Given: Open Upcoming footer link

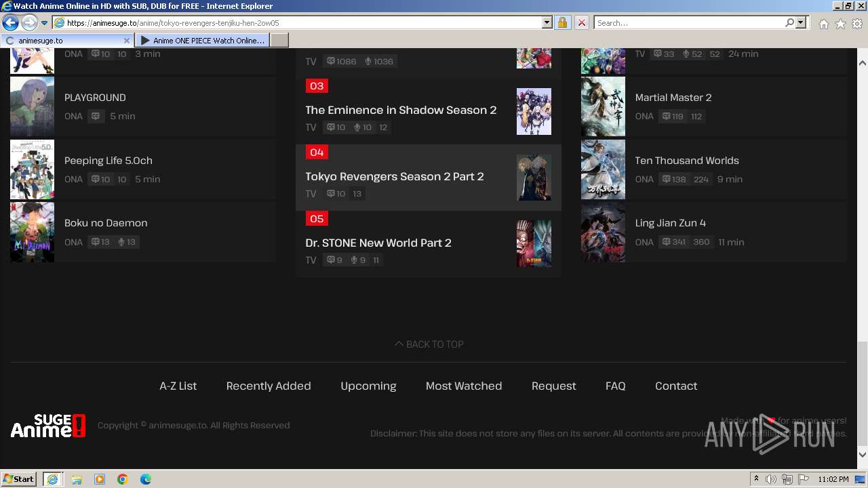Looking at the screenshot, I should [368, 386].
